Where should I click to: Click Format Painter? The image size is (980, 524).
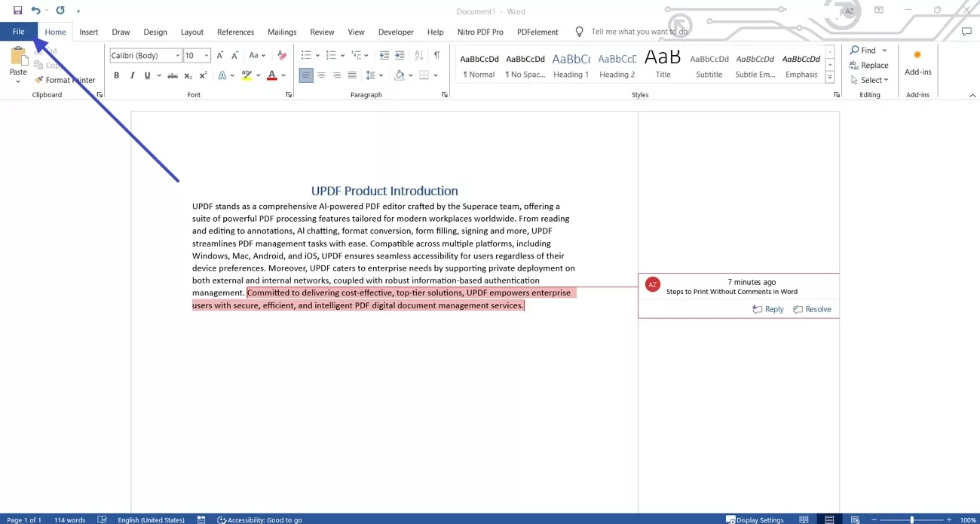click(66, 80)
